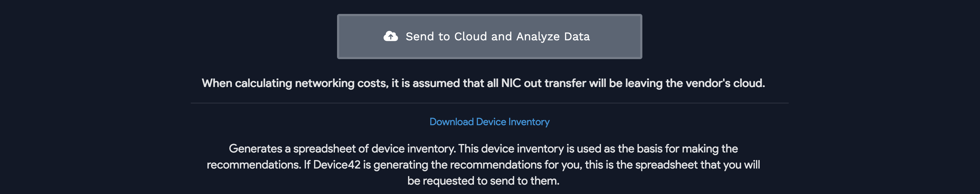Click the word "NIC" in the notice
The image size is (980, 194).
click(511, 83)
